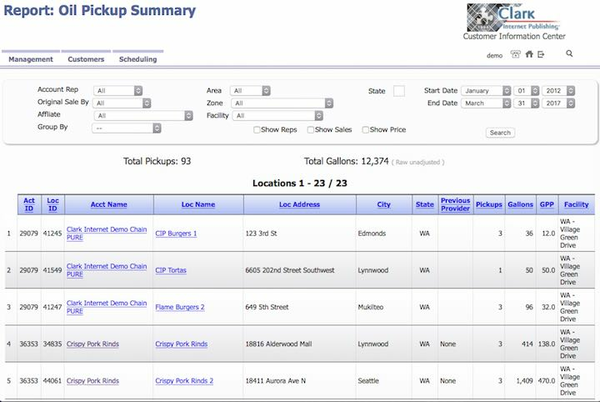The image size is (600, 402).
Task: Select GPP value 138.0
Action: tap(546, 344)
